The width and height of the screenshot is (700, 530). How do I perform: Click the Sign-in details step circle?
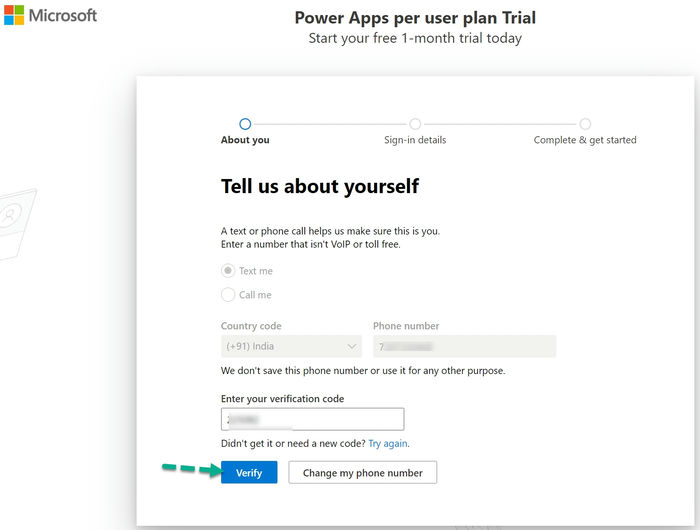coord(415,124)
